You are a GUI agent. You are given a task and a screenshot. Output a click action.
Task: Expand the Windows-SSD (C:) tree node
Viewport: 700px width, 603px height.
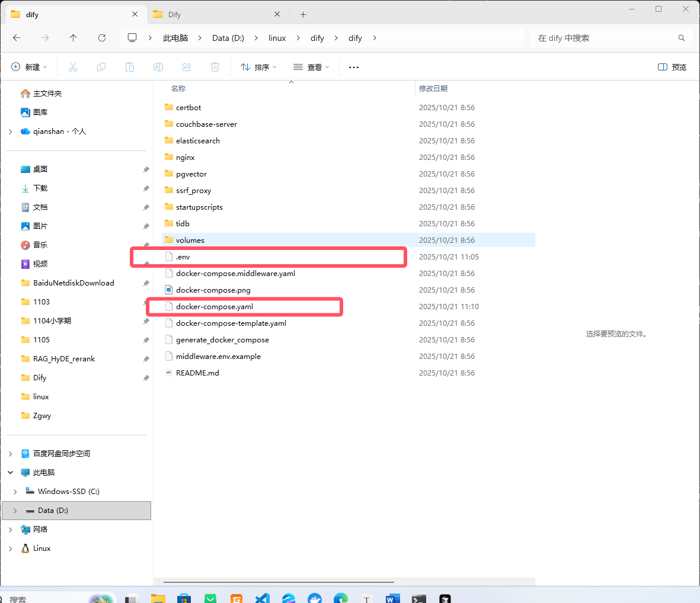click(x=15, y=492)
